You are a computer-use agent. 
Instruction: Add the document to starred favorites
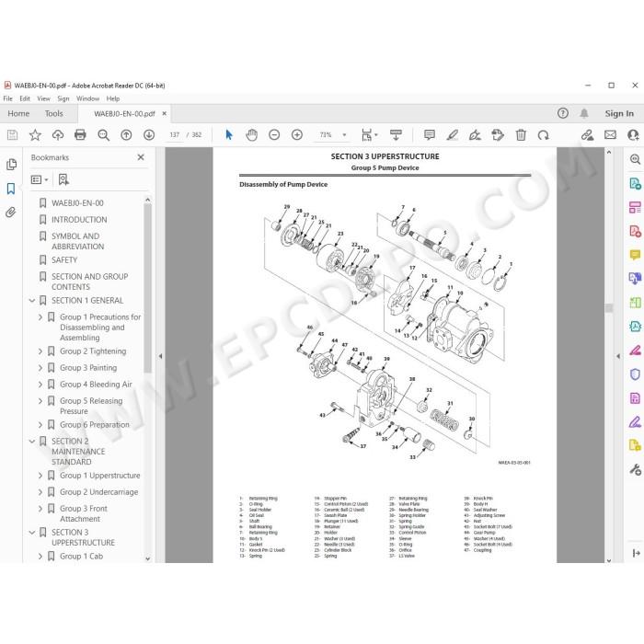coord(35,134)
